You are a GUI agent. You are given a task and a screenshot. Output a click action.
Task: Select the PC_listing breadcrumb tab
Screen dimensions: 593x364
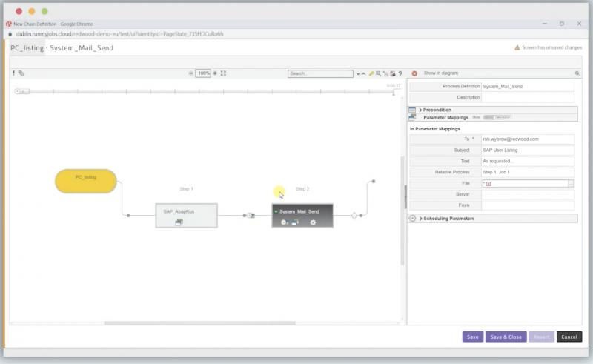pos(27,48)
